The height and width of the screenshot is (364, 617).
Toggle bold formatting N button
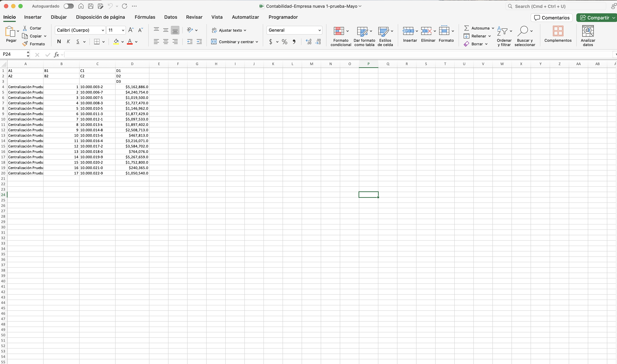click(x=59, y=42)
